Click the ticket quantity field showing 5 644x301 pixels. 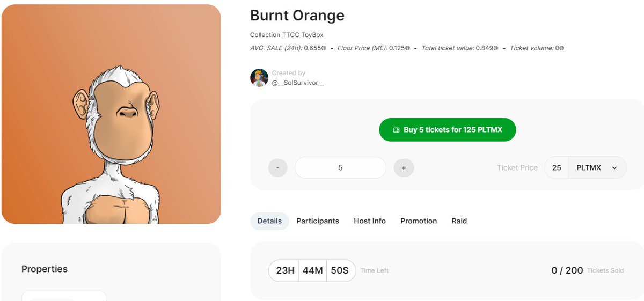340,168
